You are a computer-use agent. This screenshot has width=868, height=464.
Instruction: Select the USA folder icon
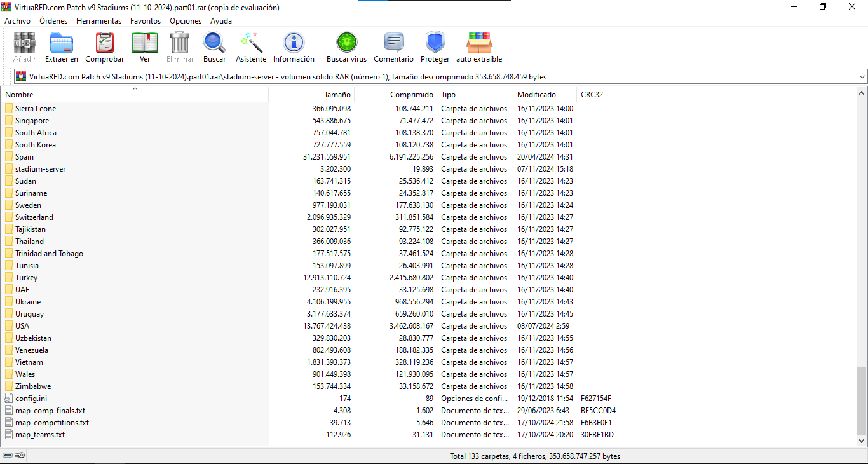[9, 326]
